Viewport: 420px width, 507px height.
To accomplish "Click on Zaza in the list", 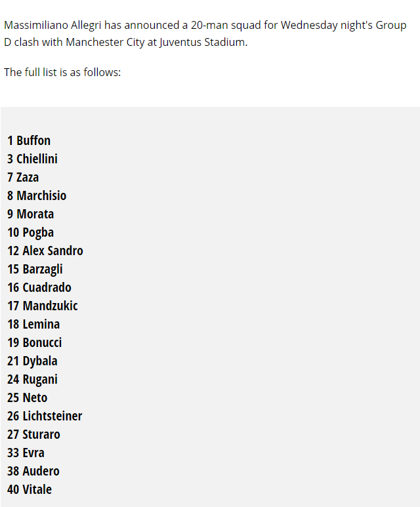I will [x=27, y=177].
